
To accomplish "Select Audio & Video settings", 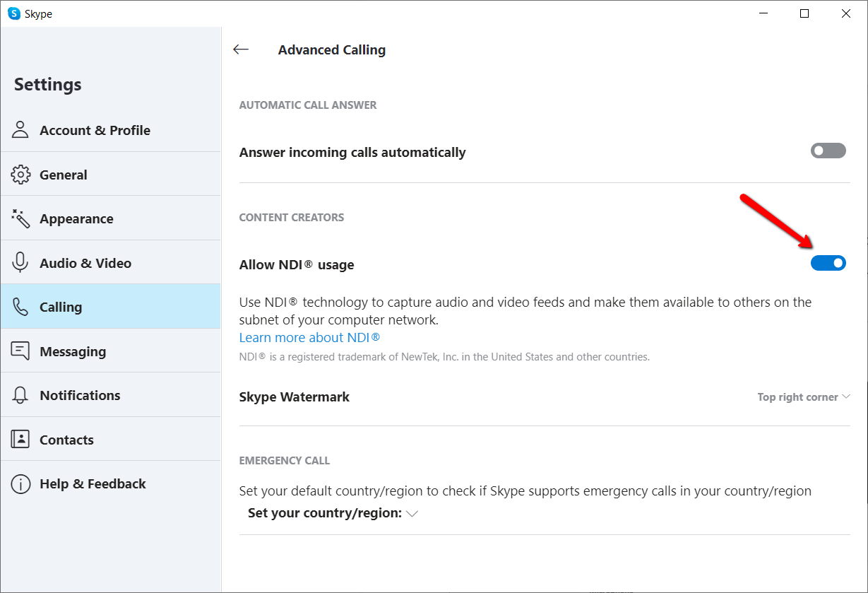I will pyautogui.click(x=111, y=263).
